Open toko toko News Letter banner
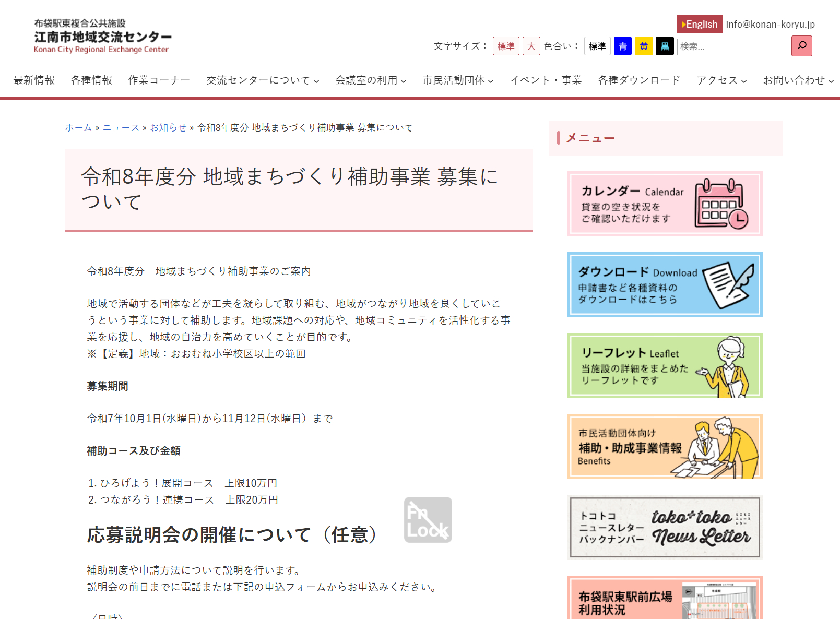This screenshot has width=840, height=619. click(665, 527)
